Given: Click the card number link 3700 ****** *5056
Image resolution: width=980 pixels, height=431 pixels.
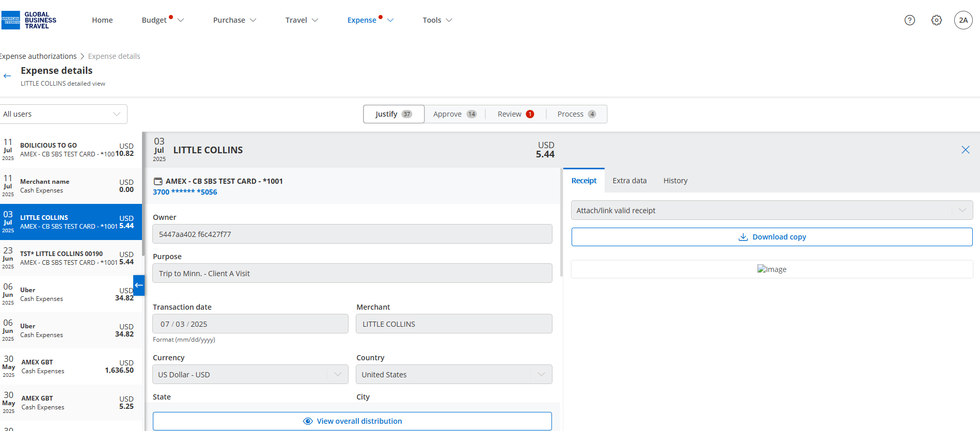Looking at the screenshot, I should tap(185, 192).
